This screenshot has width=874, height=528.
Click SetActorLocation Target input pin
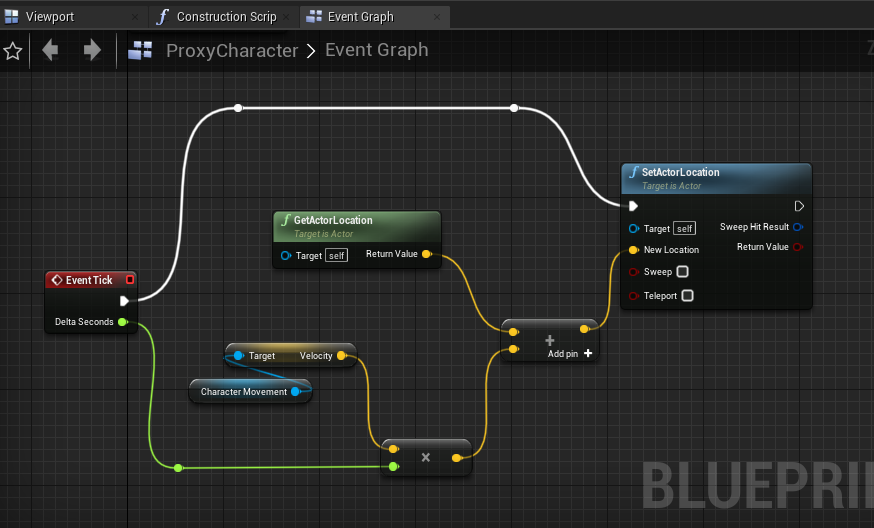click(634, 229)
